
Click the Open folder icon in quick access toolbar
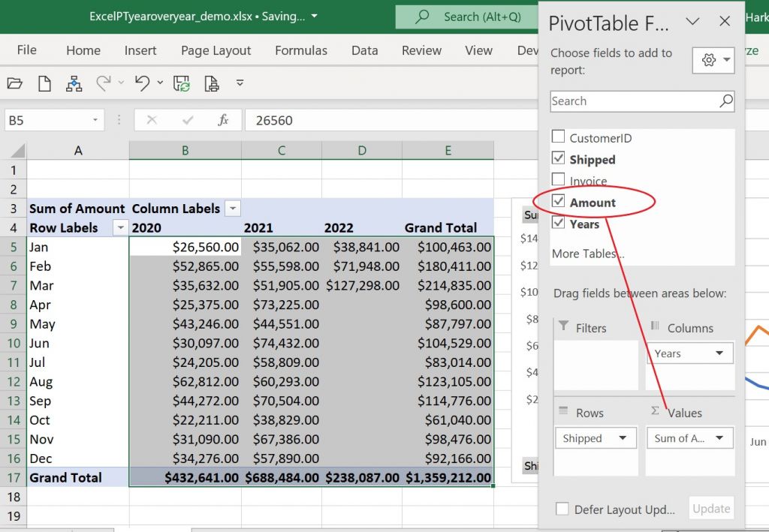point(14,83)
